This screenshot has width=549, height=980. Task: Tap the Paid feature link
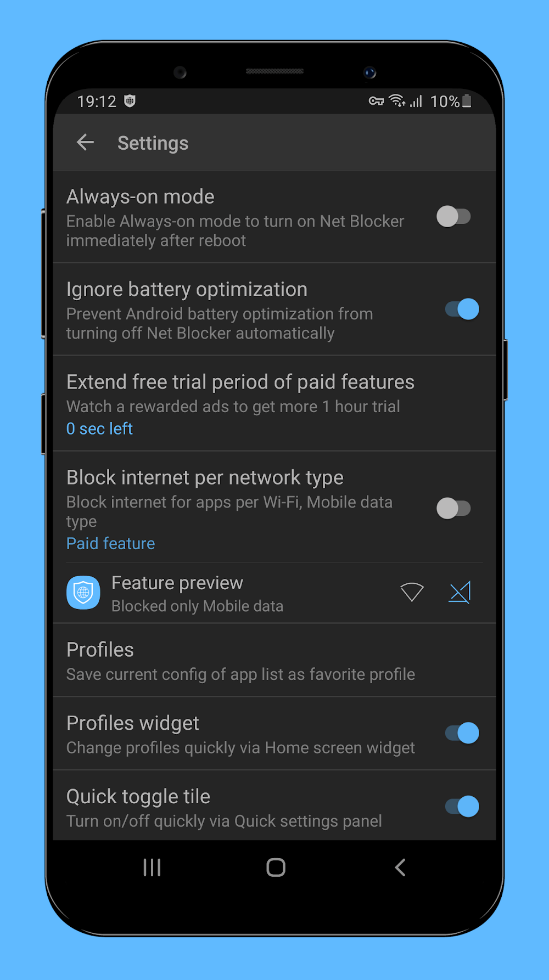pos(111,544)
